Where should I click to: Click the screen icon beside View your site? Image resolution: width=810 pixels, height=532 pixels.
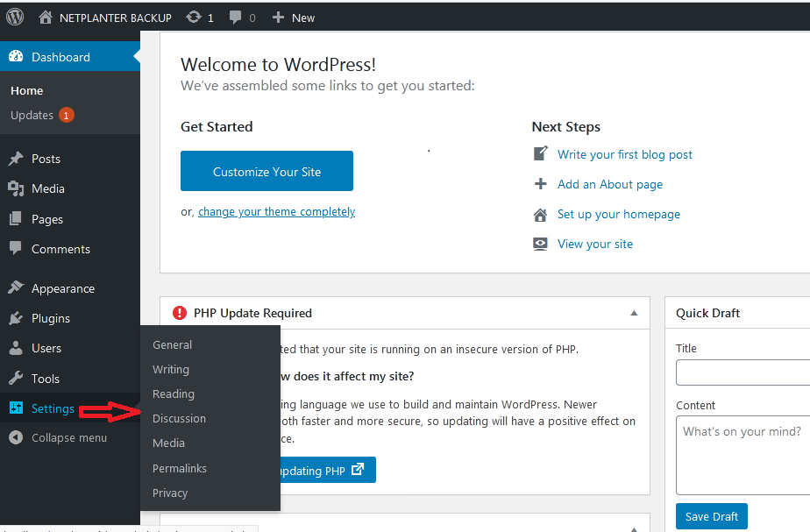(x=540, y=244)
